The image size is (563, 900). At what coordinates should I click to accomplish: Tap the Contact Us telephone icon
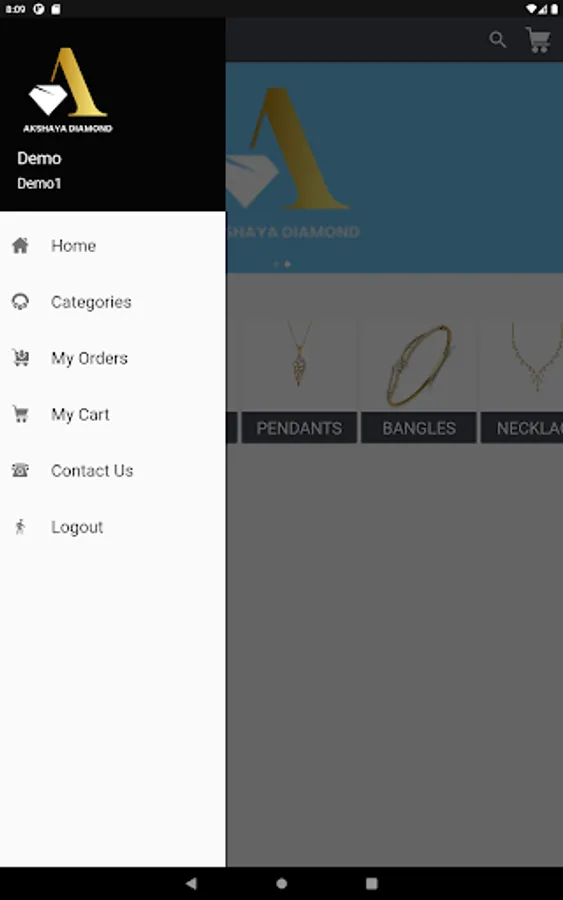(x=21, y=471)
